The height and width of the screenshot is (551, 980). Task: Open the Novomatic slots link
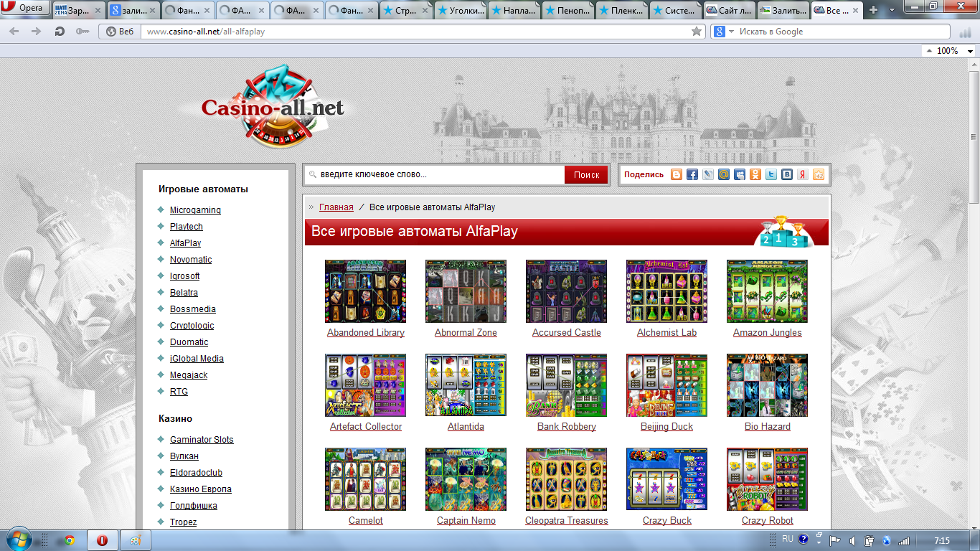coord(191,260)
